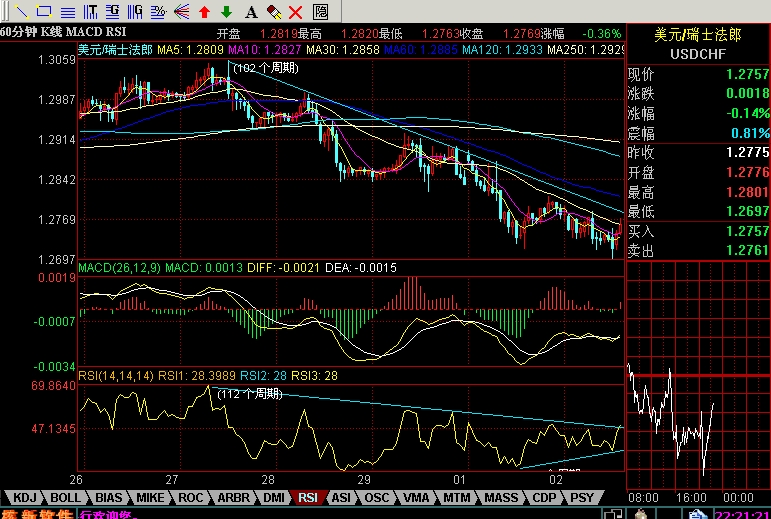The height and width of the screenshot is (519, 771).
Task: Click the MACD(26,12,9) indicator label
Action: [x=119, y=268]
